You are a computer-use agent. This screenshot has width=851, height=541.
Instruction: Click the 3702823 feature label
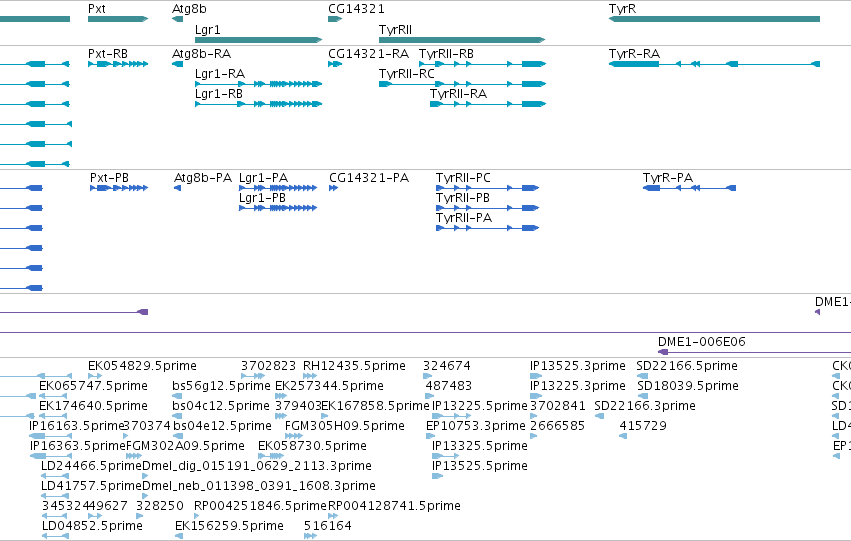click(x=268, y=366)
